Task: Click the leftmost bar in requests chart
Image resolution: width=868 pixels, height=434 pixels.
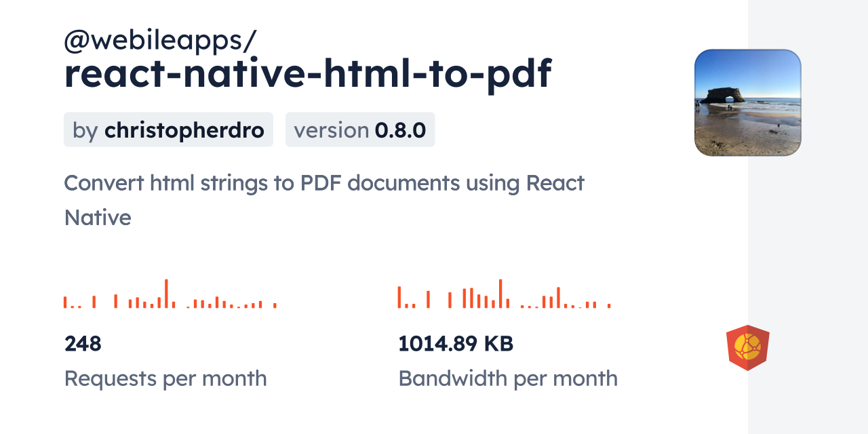Action: pyautogui.click(x=65, y=302)
